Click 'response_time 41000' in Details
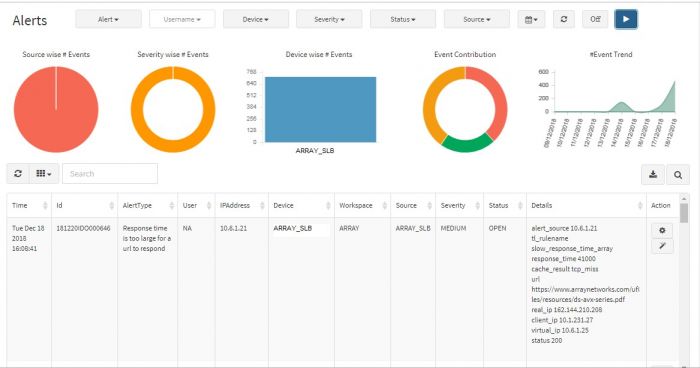The height and width of the screenshot is (368, 700). coord(563,259)
